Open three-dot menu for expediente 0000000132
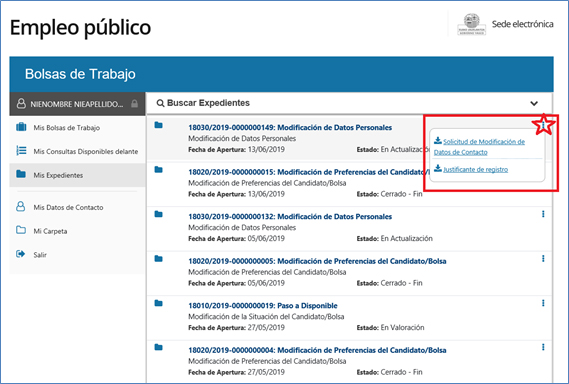 click(x=543, y=214)
